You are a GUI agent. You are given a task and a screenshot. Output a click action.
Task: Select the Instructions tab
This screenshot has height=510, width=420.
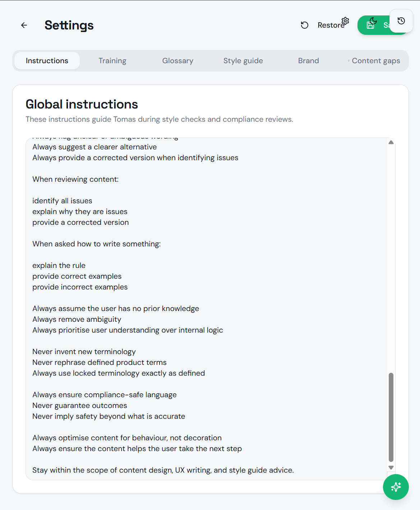pyautogui.click(x=47, y=61)
